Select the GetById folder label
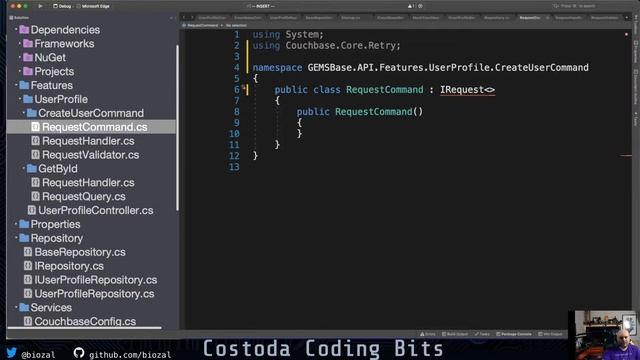This screenshot has height=360, width=640. (x=58, y=169)
